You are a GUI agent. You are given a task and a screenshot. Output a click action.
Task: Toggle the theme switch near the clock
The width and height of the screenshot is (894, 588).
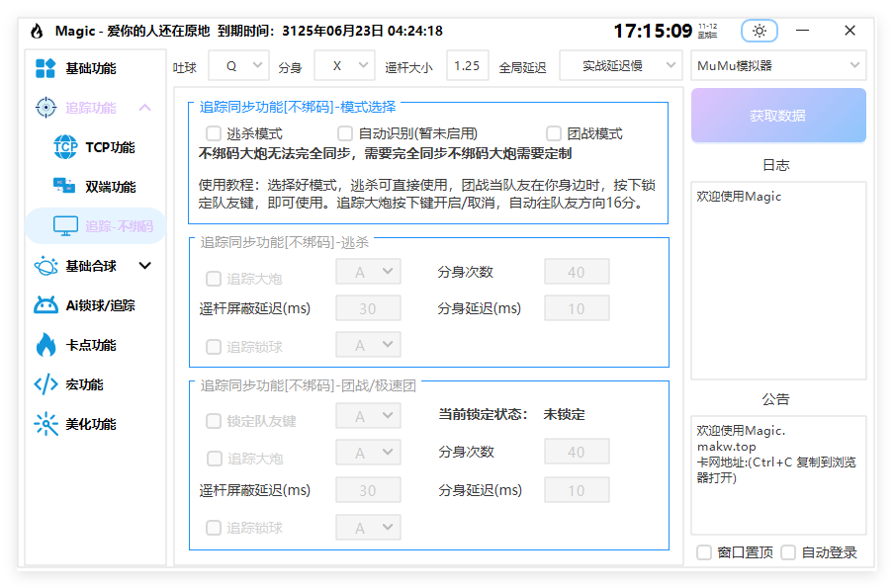759,31
